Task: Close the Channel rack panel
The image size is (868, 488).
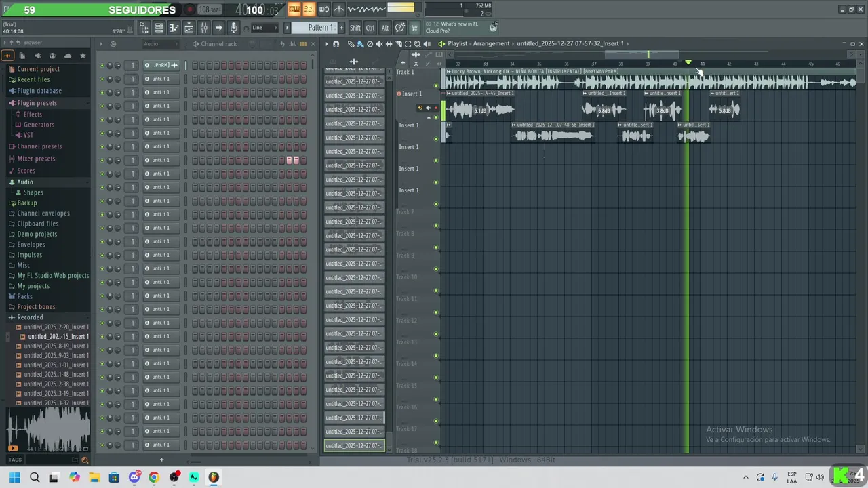Action: 313,44
